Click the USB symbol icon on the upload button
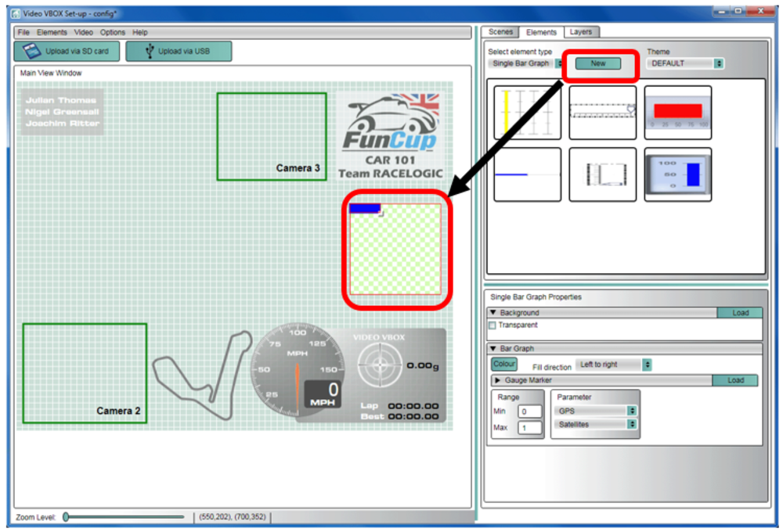 pyautogui.click(x=150, y=51)
